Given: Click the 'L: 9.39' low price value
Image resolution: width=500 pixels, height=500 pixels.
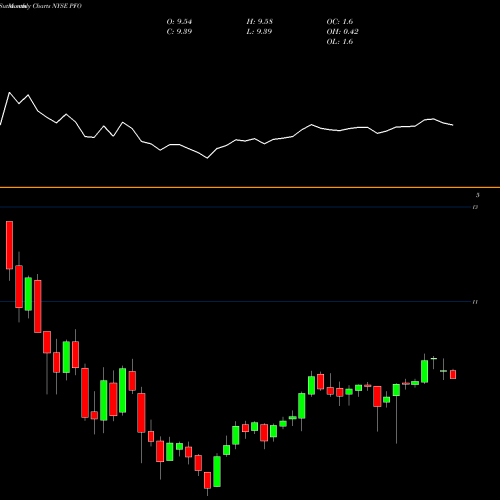Looking at the screenshot, I should [x=259, y=32].
